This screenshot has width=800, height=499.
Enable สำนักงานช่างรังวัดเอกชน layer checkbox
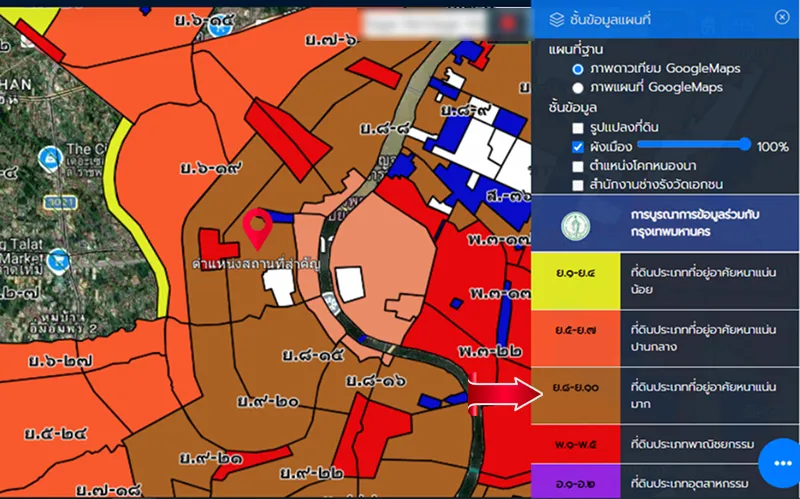click(578, 185)
